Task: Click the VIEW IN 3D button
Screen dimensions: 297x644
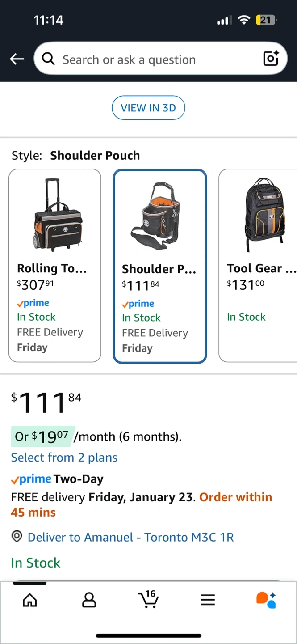Action: pyautogui.click(x=148, y=108)
